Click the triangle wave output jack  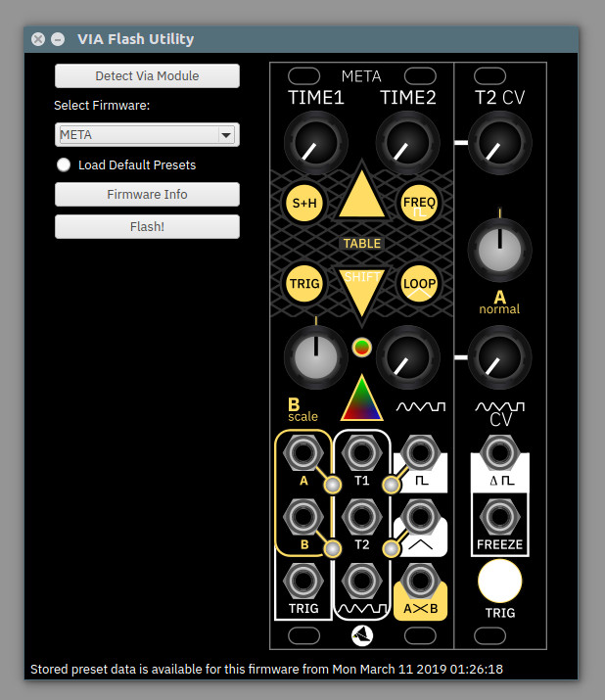pos(420,517)
